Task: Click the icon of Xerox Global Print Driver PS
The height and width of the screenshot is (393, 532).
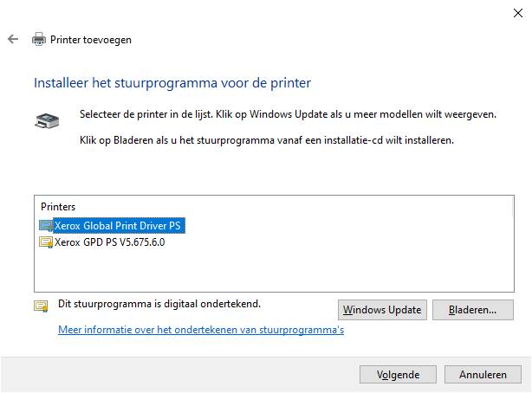Action: coord(46,225)
